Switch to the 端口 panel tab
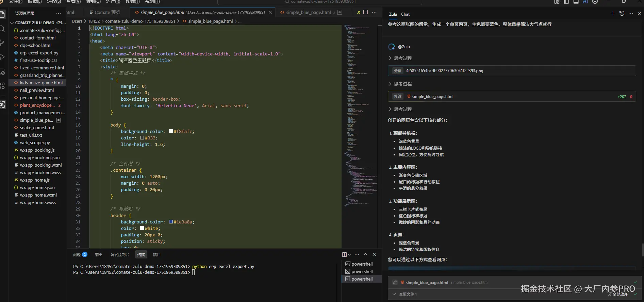 [x=156, y=254]
